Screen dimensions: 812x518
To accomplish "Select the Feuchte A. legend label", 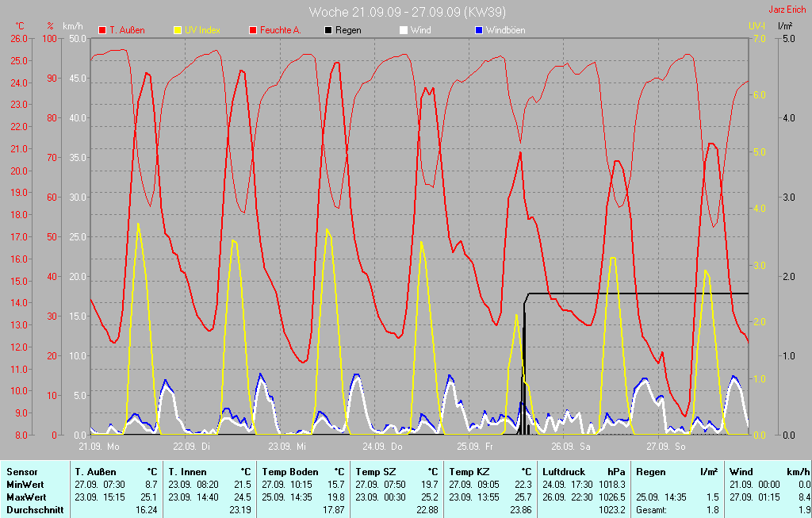I will 281,30.
